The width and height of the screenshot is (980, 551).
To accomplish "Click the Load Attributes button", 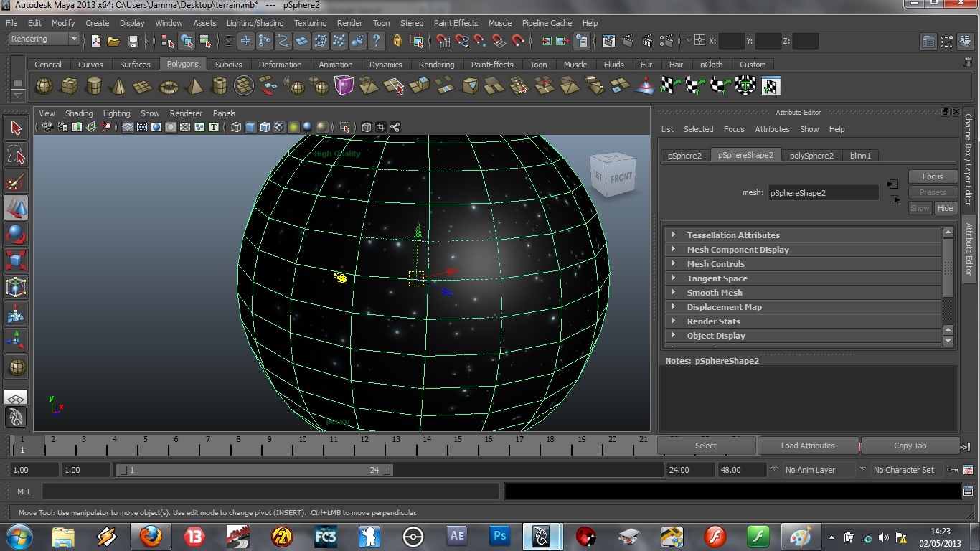I will (x=808, y=445).
